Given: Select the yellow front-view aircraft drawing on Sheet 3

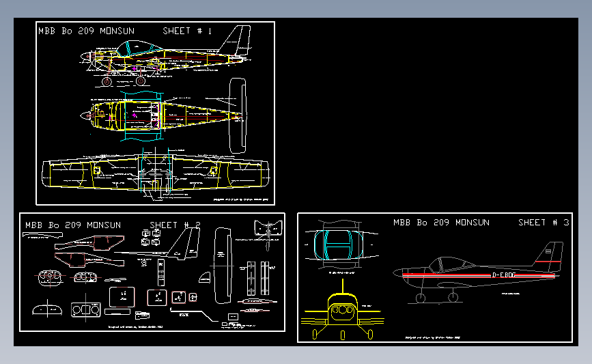Looking at the screenshot, I should (x=343, y=309).
